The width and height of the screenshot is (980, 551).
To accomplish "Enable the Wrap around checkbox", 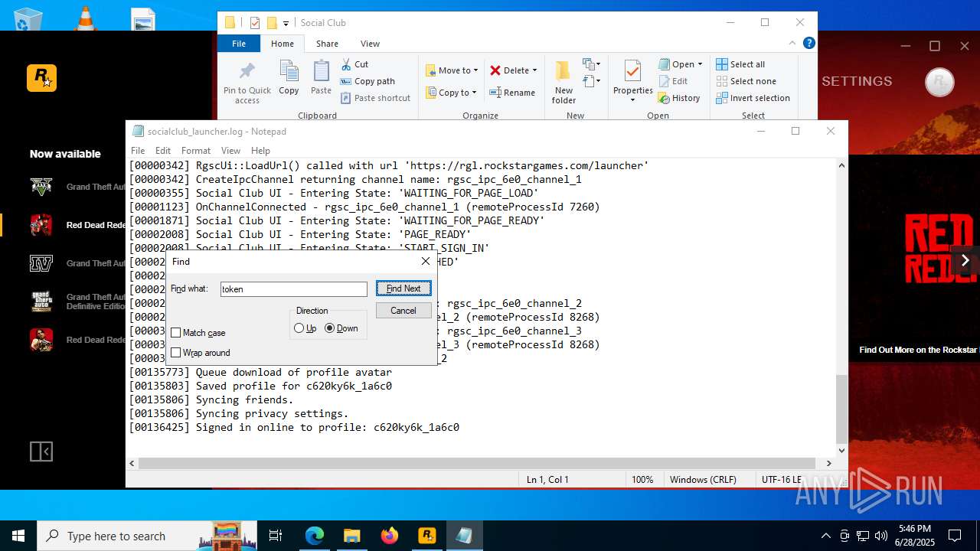I will click(176, 353).
